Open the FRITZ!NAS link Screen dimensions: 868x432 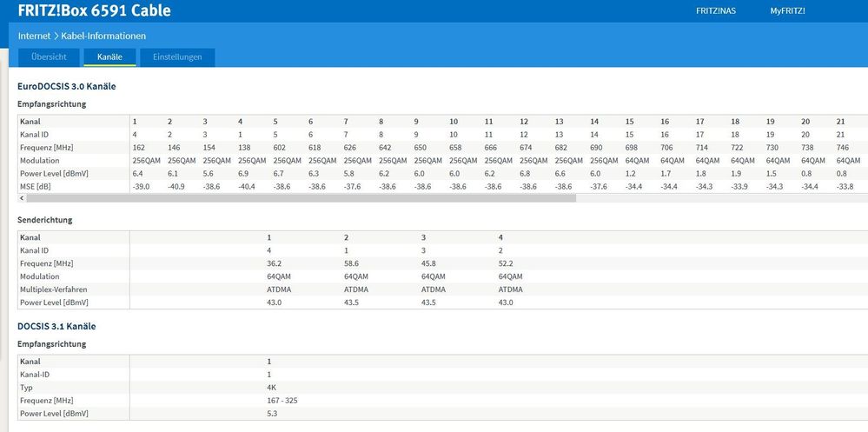tap(716, 10)
